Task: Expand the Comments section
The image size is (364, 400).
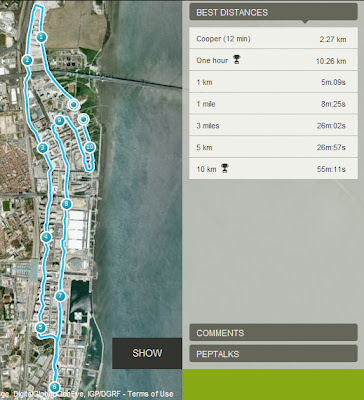Action: [273, 333]
